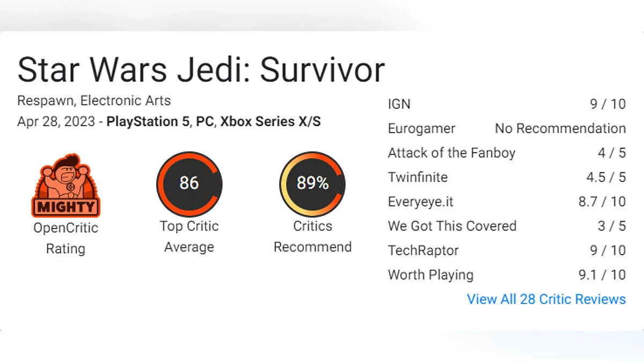Click the PlayStation 5 platform link
The height and width of the screenshot is (362, 644).
(x=148, y=121)
